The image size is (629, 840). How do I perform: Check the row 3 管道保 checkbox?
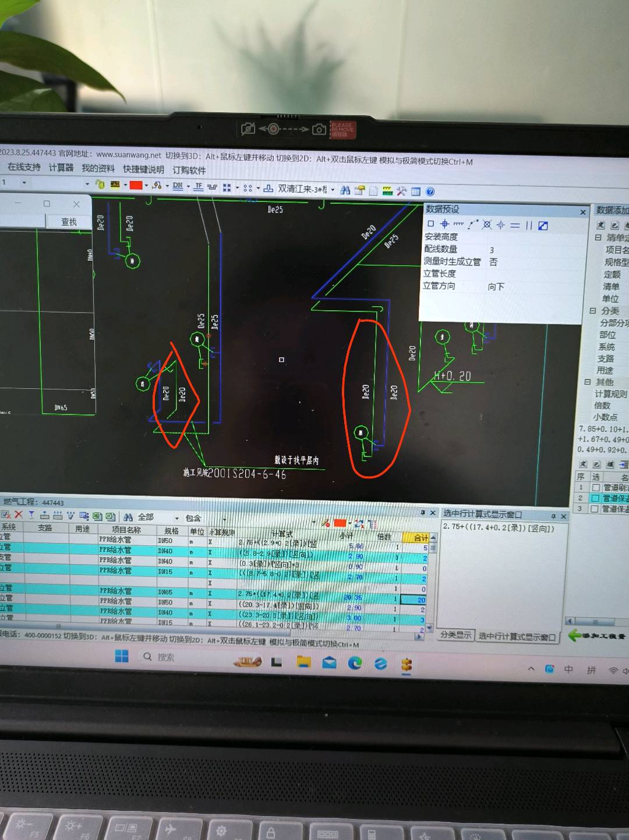coord(595,509)
